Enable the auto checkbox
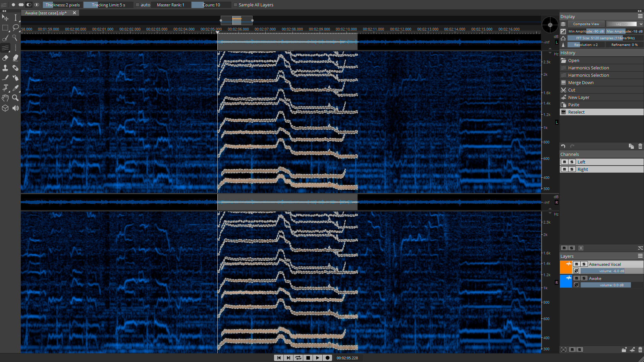644x362 pixels. pyautogui.click(x=138, y=5)
